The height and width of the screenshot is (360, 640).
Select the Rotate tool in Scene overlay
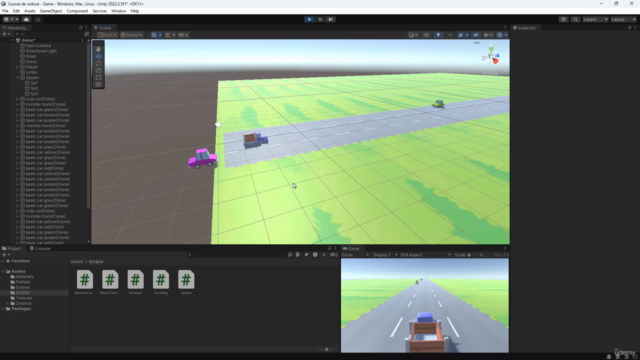click(98, 63)
